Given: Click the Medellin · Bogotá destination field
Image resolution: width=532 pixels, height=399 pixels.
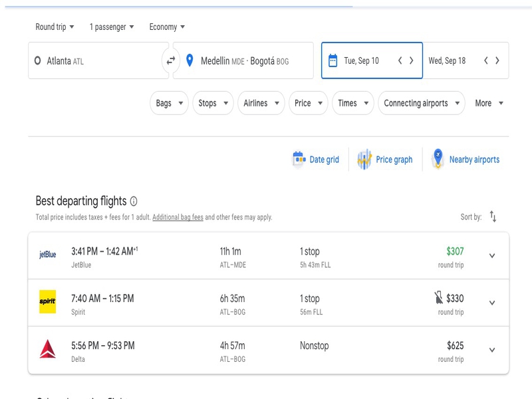Looking at the screenshot, I should point(243,61).
